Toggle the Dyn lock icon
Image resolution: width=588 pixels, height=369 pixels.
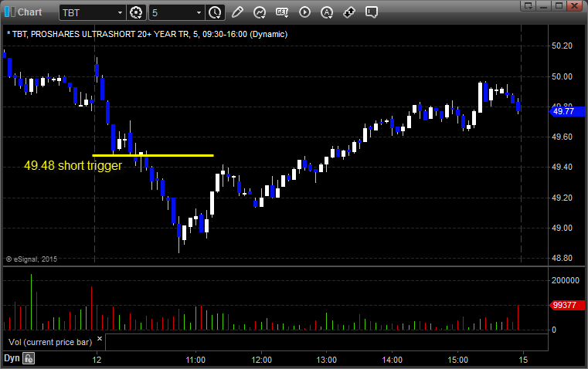(29, 358)
